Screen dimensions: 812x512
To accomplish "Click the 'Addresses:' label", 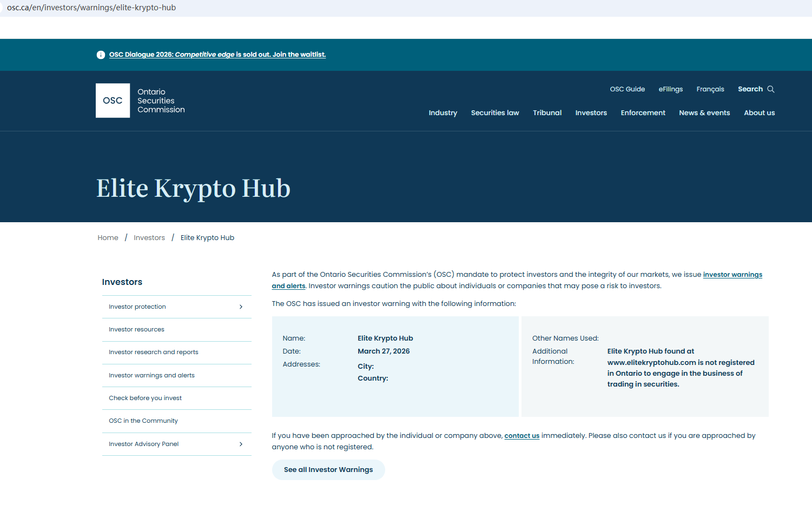I will (301, 364).
